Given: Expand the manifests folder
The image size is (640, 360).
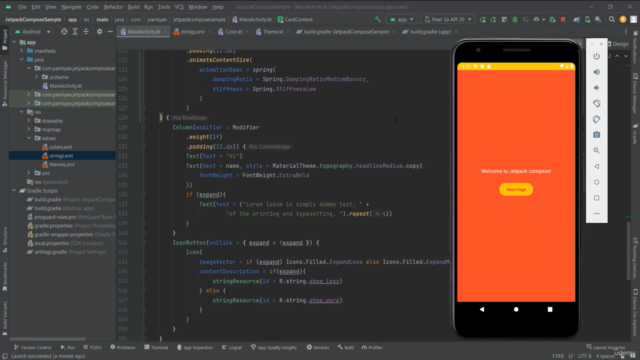Looking at the screenshot, I should 22,51.
